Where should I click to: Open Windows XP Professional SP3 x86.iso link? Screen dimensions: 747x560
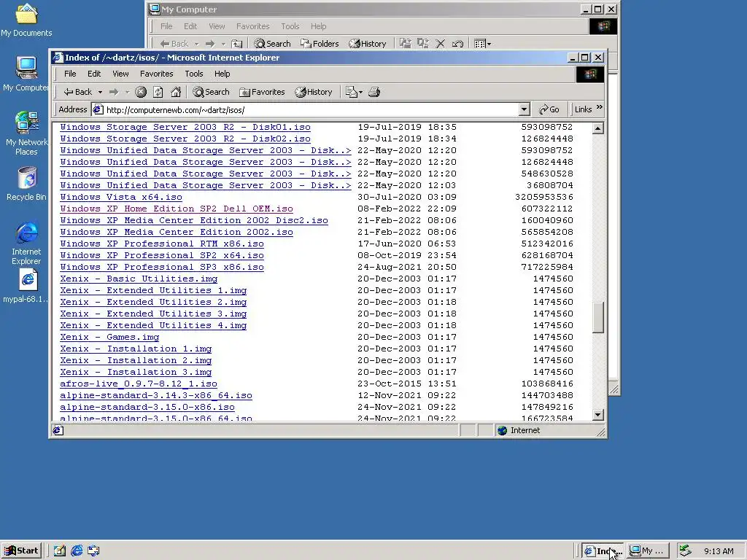[x=162, y=267]
